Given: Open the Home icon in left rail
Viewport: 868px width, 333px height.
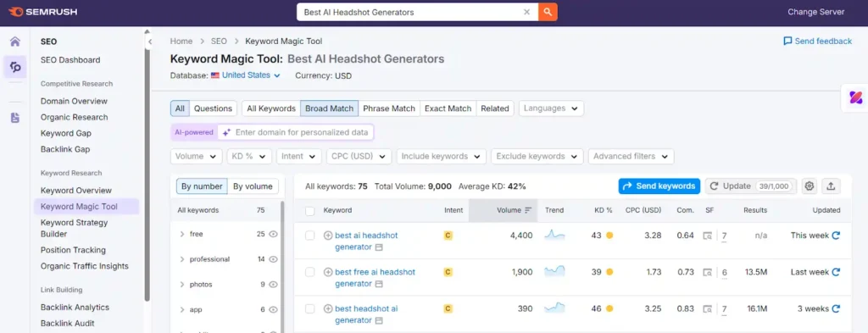Looking at the screenshot, I should (x=15, y=42).
